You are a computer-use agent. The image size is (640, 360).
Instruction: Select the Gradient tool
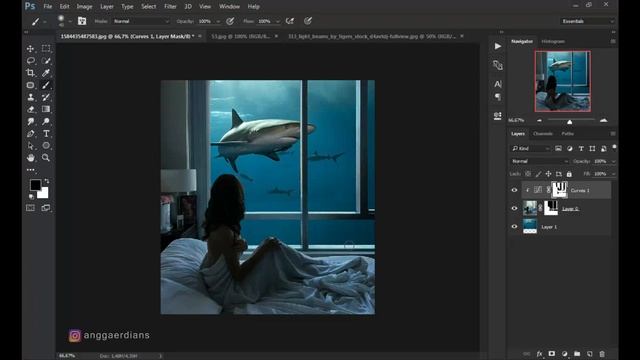[46, 109]
